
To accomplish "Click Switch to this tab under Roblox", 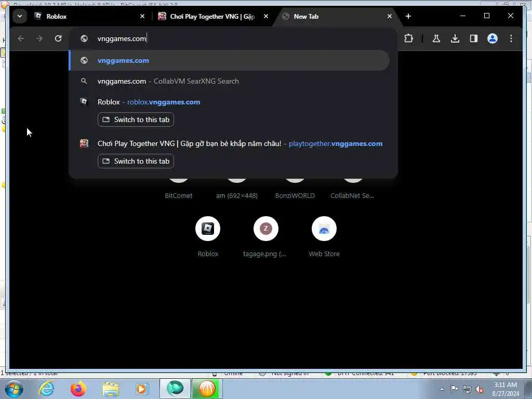I will pyautogui.click(x=136, y=119).
